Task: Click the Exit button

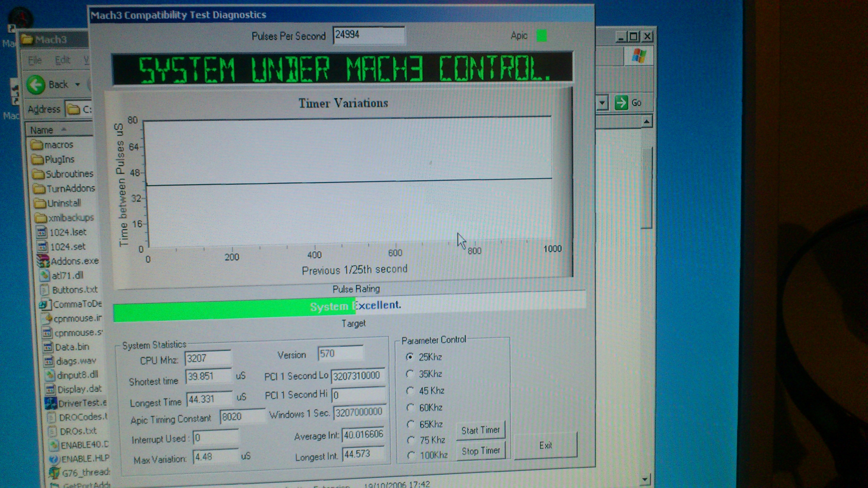Action: 546,445
